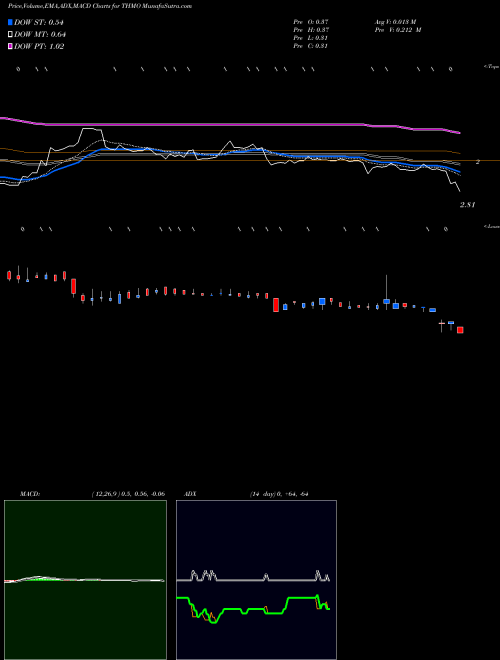This screenshot has height=660, width=500.
Task: Click the white DOW MT legend swatch
Action: (x=10, y=34)
